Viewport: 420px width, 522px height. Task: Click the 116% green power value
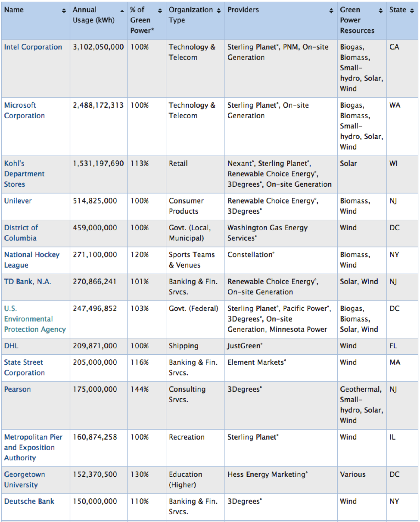pos(140,363)
